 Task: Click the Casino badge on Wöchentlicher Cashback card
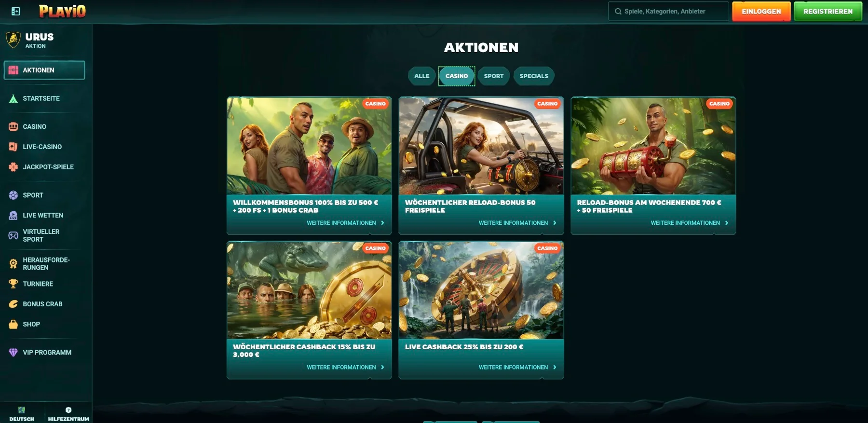375,248
